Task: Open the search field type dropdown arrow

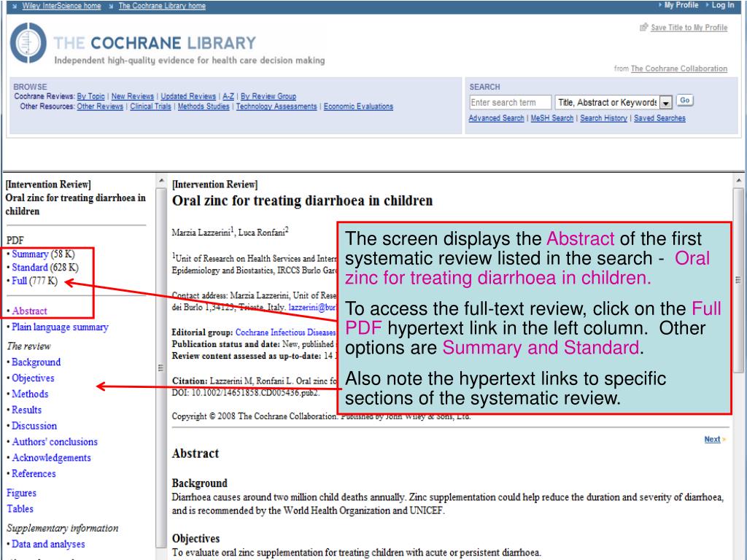Action: click(x=666, y=102)
